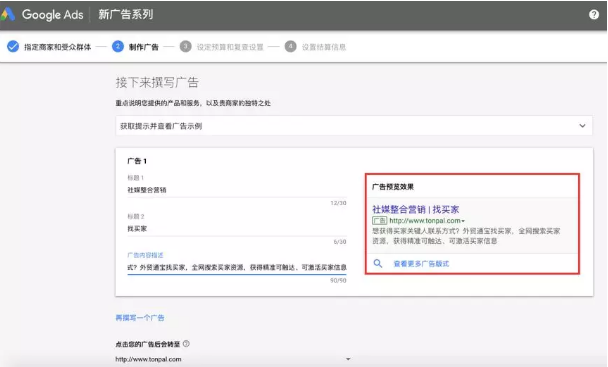
Task: Click the info icon beside landing page label
Action: pyautogui.click(x=186, y=344)
